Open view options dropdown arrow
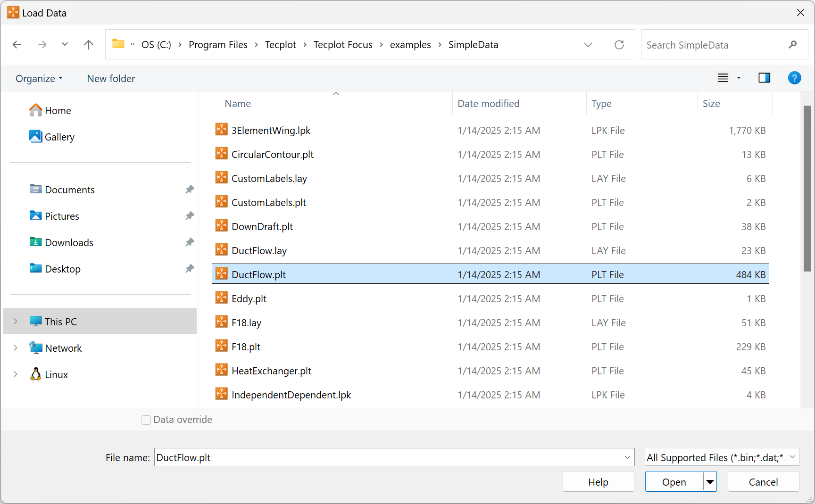815x504 pixels. click(739, 78)
